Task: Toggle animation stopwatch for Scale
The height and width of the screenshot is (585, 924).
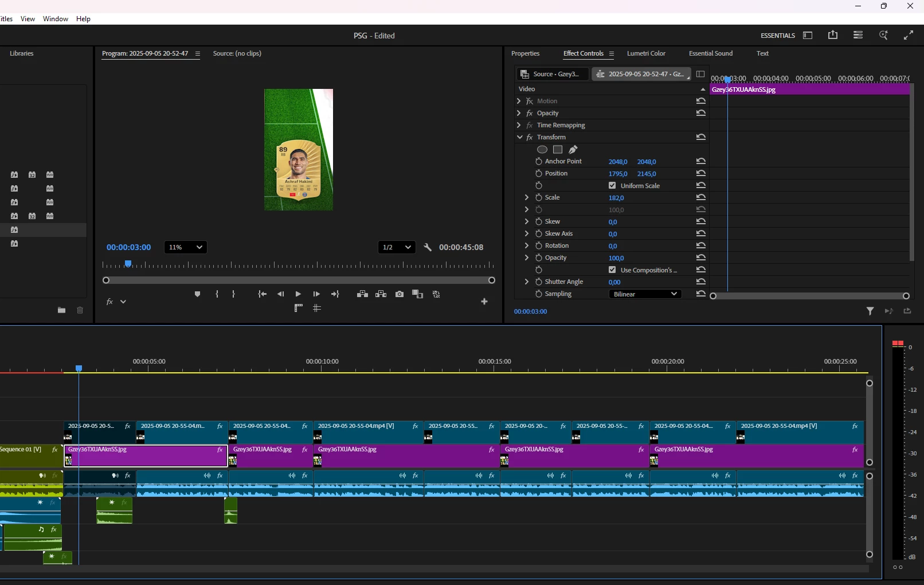Action: 539,197
